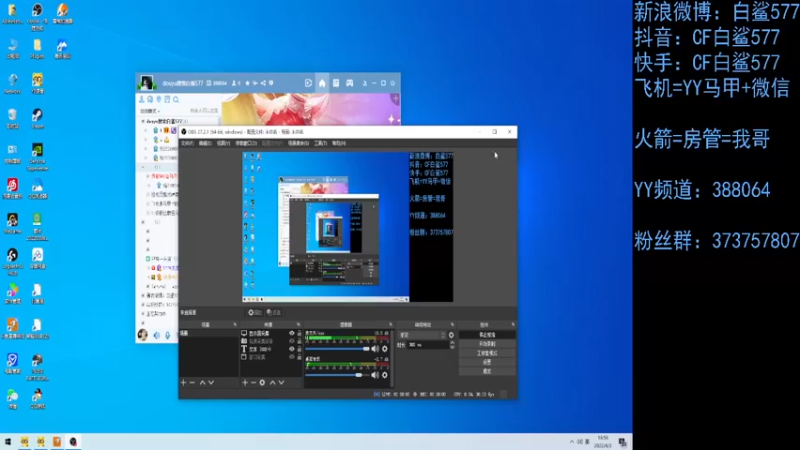Screen dimensions: 800x450
Task: Lock the text source row
Action: (x=299, y=349)
